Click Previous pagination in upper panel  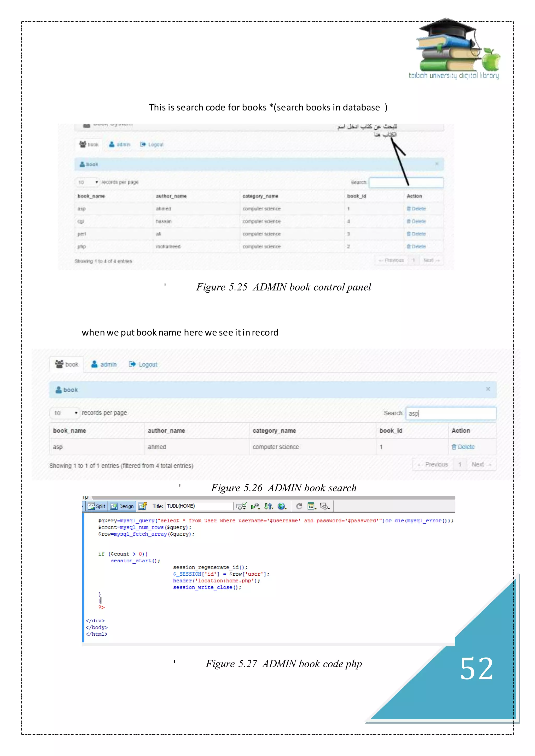391,260
